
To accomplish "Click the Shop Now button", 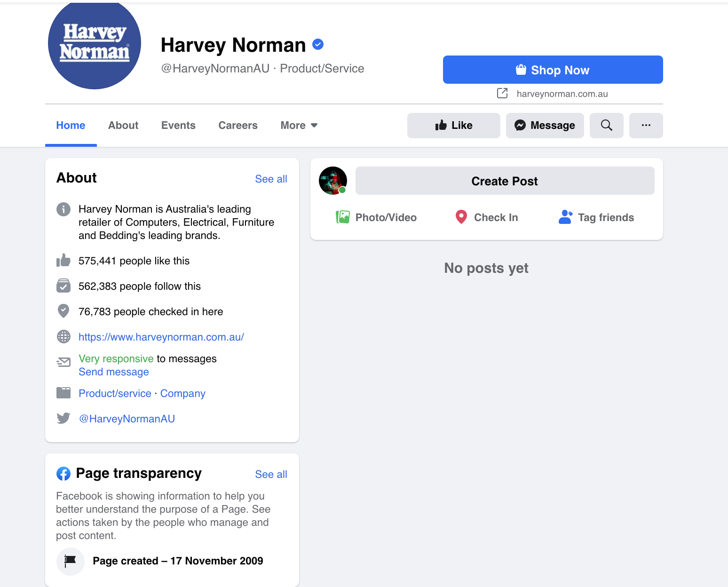I will point(553,70).
